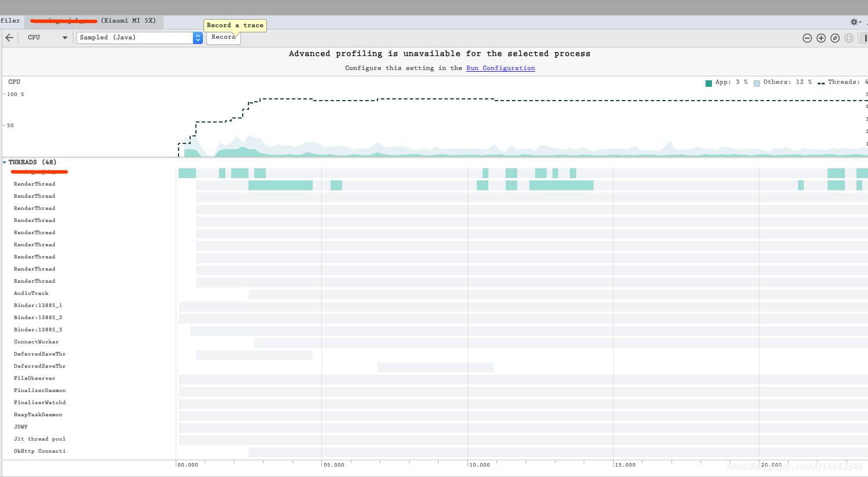Click the App legend color swatch

tap(709, 83)
